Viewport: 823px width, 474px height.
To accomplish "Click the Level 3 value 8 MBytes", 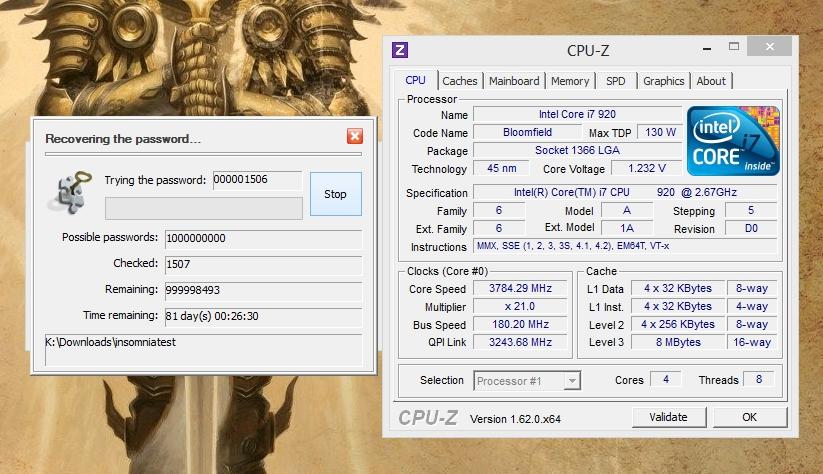I will [x=678, y=342].
